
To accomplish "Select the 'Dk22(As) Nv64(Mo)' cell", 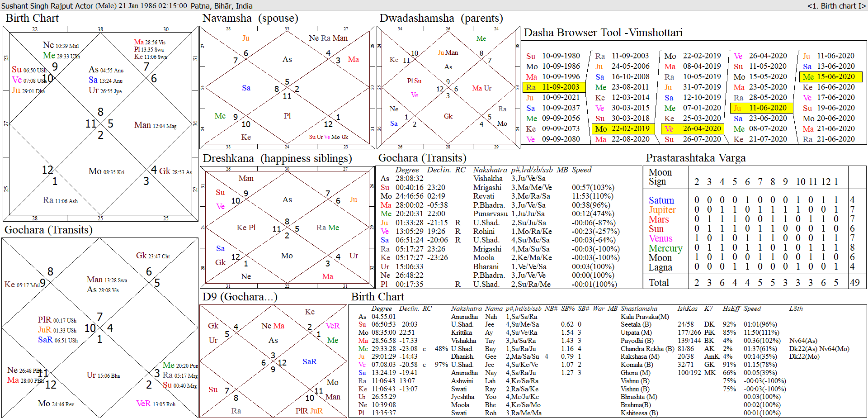I will [x=819, y=349].
